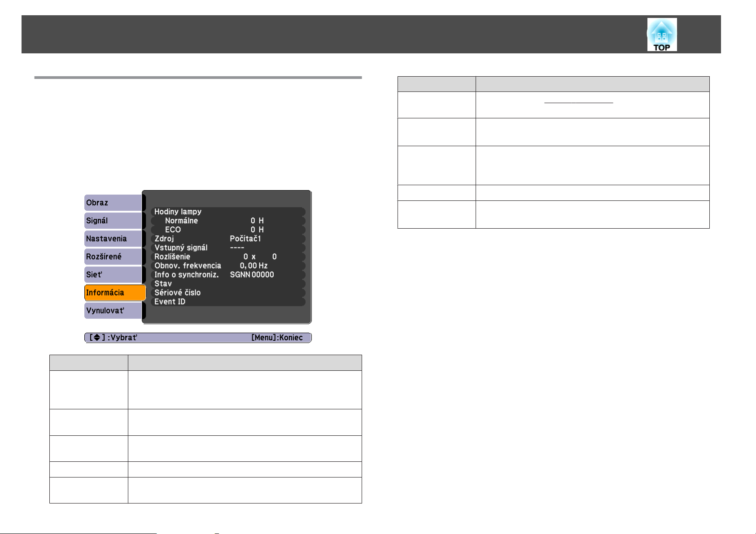Select the Nastavenia menu tab
Viewport: 756px width, 534px height.
113,239
